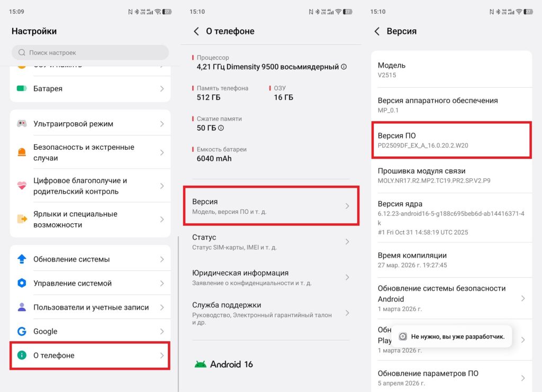Tap the 15:09 clock in status bar
Viewport: 542px width, 392px height.
tap(16, 12)
